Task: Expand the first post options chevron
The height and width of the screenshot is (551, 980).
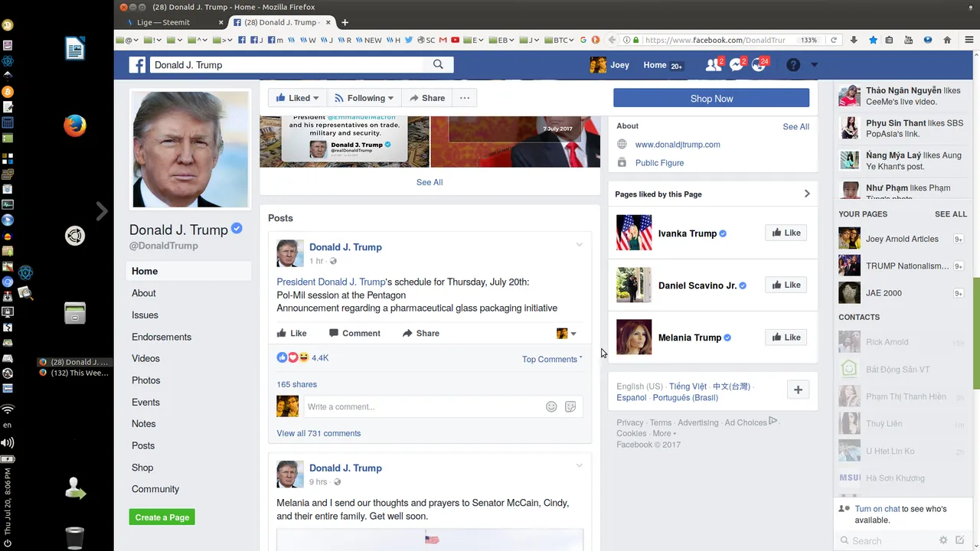Action: (x=580, y=245)
